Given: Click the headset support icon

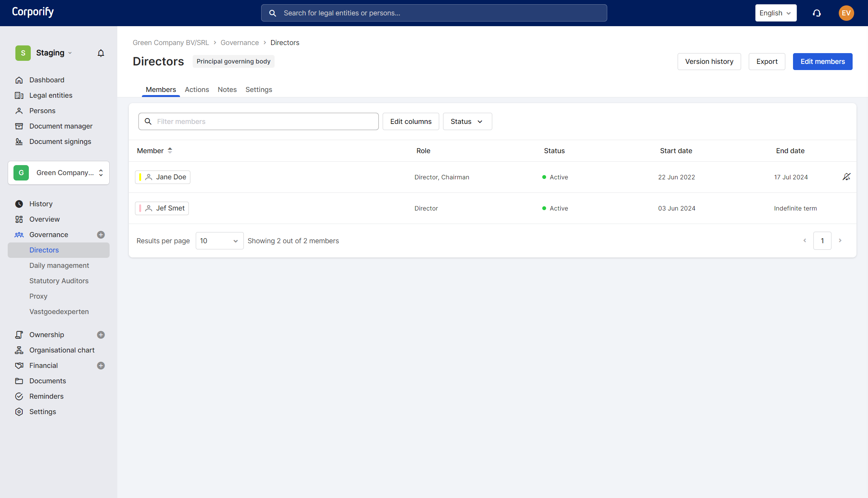Looking at the screenshot, I should 817,13.
